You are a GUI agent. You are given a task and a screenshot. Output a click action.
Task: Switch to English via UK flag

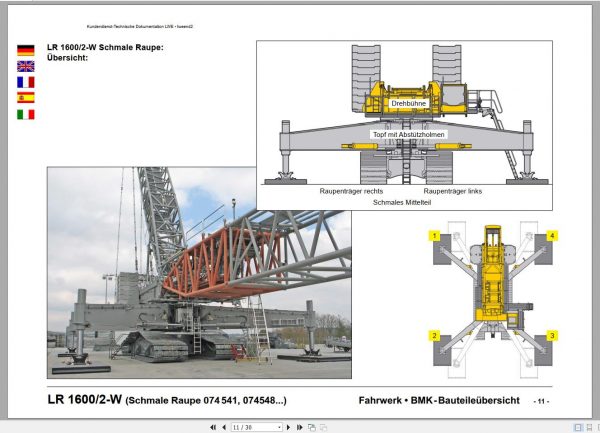26,66
